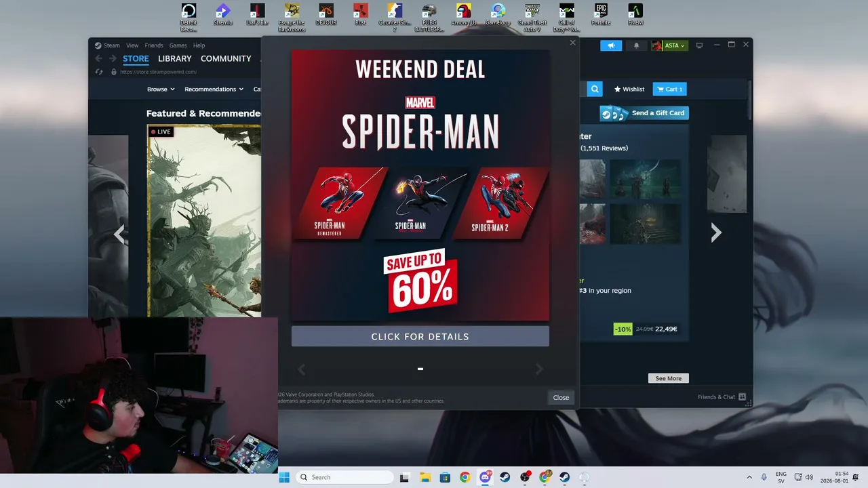Show hidden system tray icons
Screen dimensions: 868x488
[x=749, y=477]
